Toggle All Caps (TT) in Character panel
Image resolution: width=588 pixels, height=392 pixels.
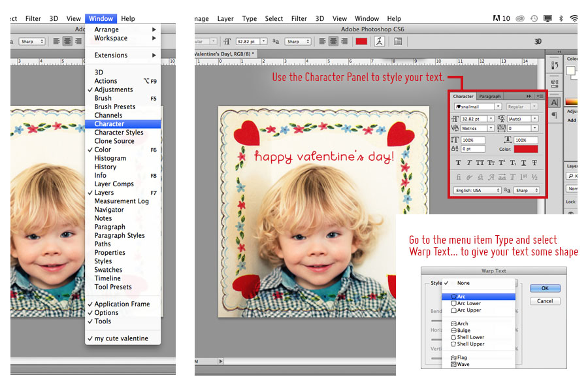(x=480, y=163)
